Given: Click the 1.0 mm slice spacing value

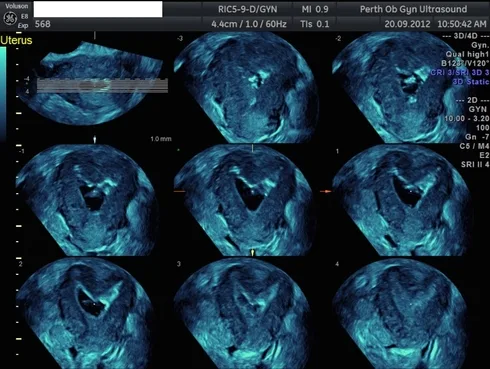Looking at the screenshot, I should [161, 139].
